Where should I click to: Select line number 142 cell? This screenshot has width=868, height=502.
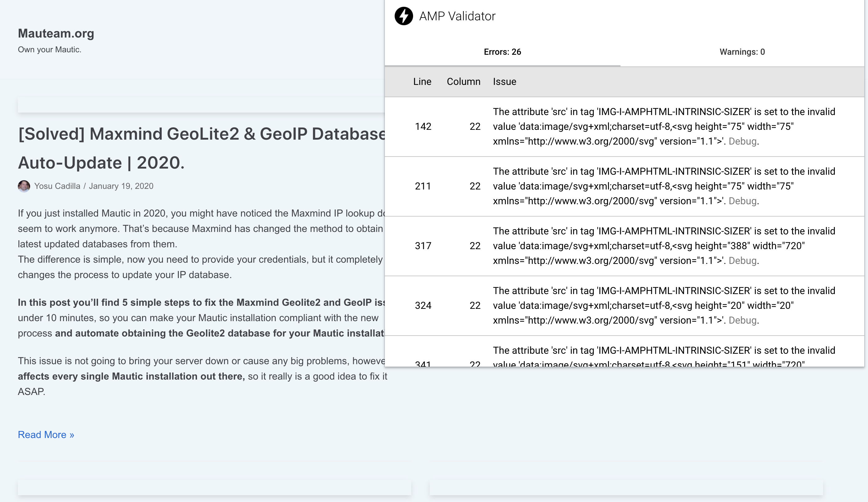coord(423,126)
